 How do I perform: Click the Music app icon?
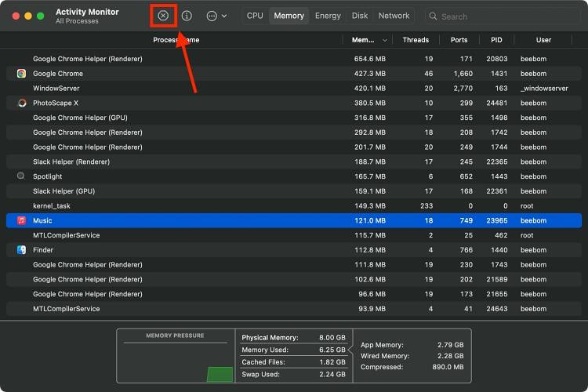point(22,220)
